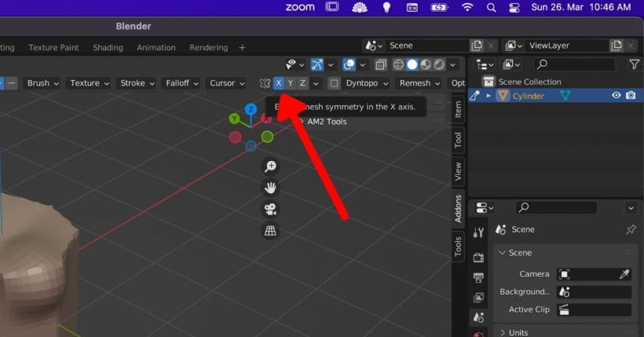The height and width of the screenshot is (337, 644).
Task: Switch to the Shading workspace tab
Action: (108, 47)
